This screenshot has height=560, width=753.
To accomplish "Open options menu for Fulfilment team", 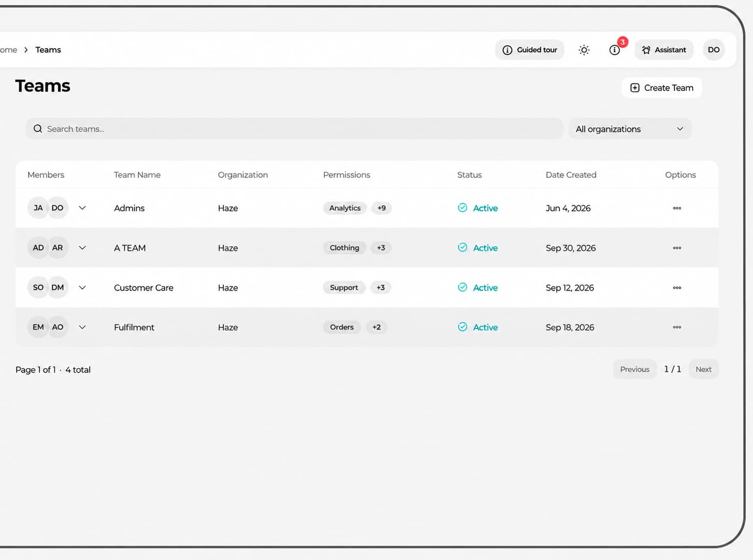I will click(677, 327).
